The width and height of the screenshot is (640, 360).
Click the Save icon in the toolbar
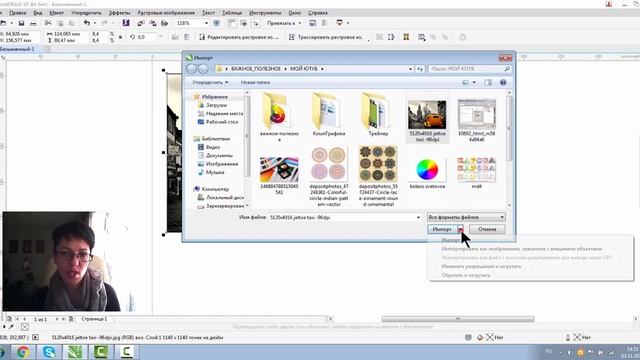(x=21, y=23)
